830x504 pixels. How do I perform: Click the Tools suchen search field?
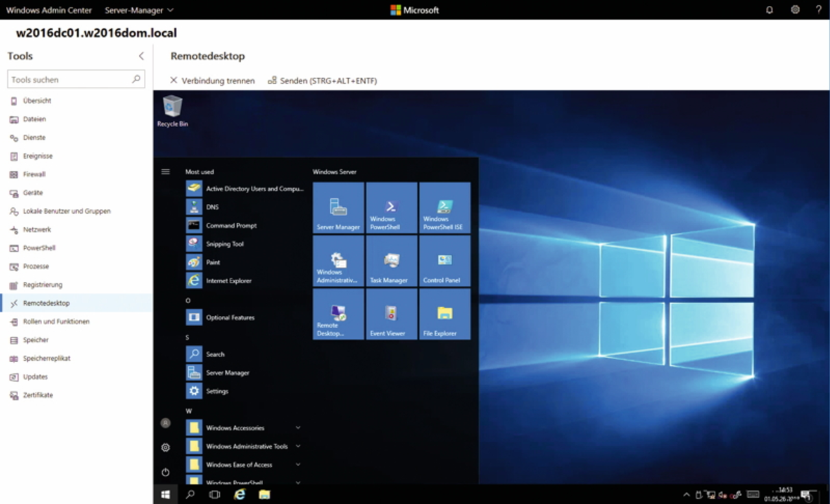pos(70,80)
